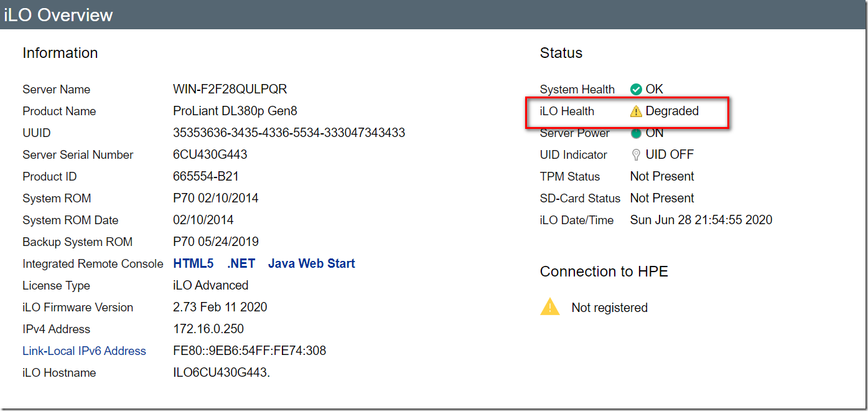Click the Server Power label

(x=575, y=133)
